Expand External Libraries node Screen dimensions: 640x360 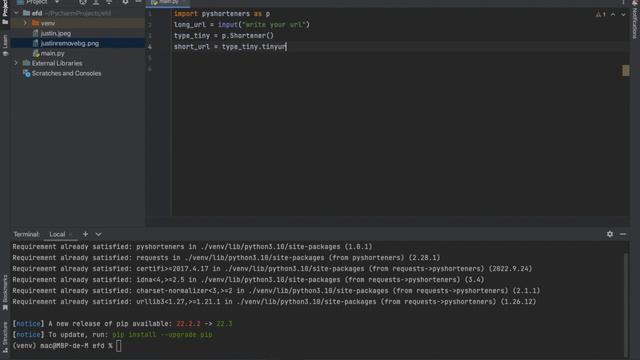point(16,63)
